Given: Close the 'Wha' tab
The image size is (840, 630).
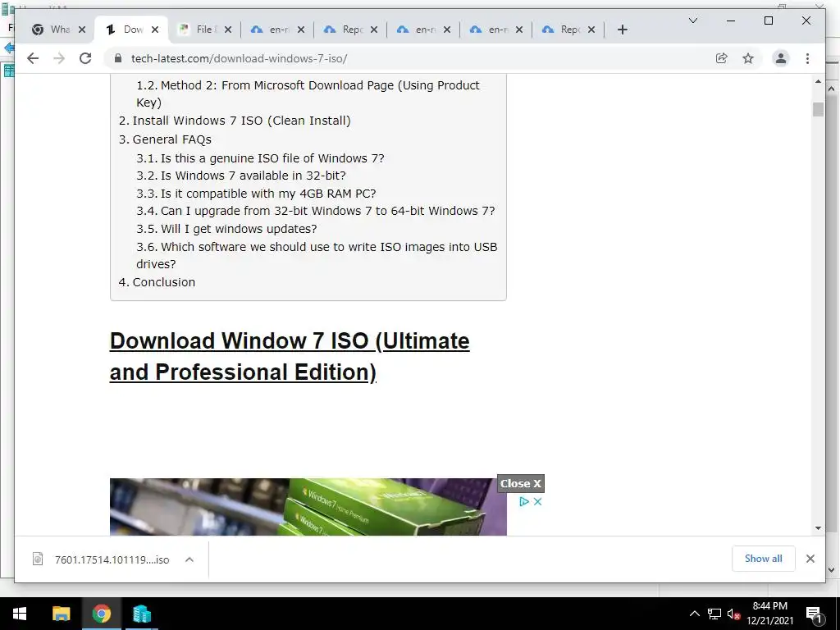Looking at the screenshot, I should pyautogui.click(x=82, y=30).
